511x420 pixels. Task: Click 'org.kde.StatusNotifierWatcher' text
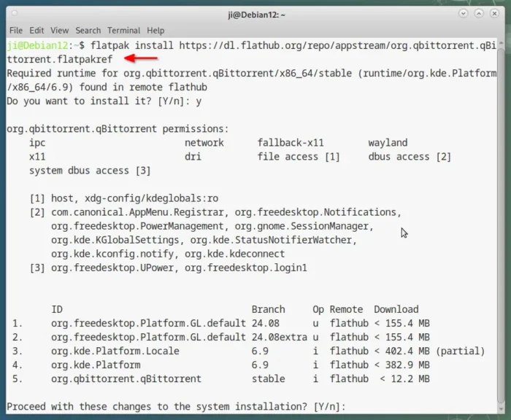(x=271, y=241)
